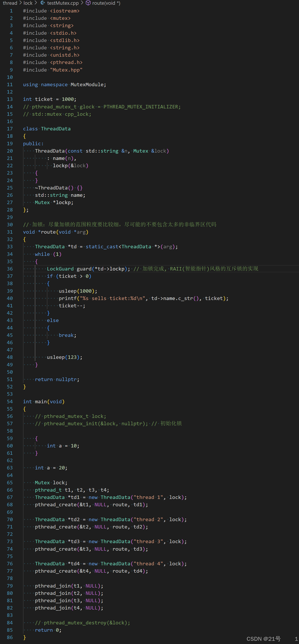
Task: Click 'std::string name;' member
Action: 60,195
